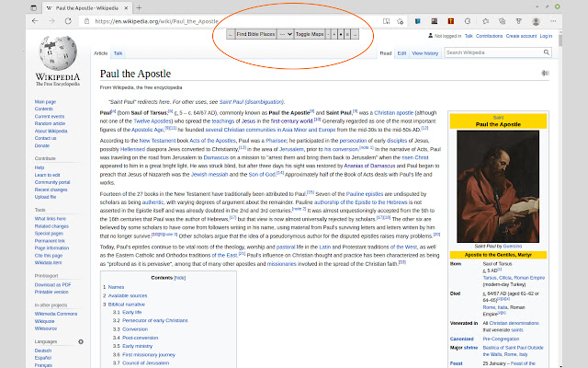Screen dimensions: 588x368
Task: Reload the page with refresh icon
Action: pos(68,21)
